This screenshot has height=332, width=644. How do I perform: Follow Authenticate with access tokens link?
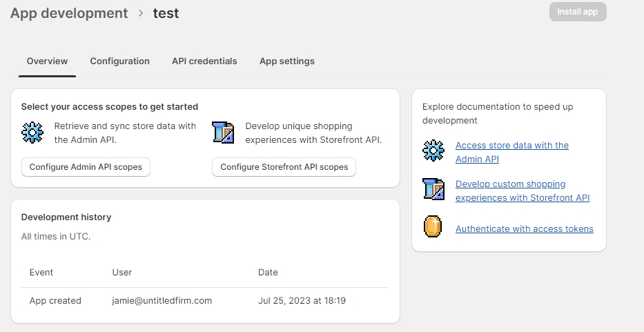(x=524, y=228)
